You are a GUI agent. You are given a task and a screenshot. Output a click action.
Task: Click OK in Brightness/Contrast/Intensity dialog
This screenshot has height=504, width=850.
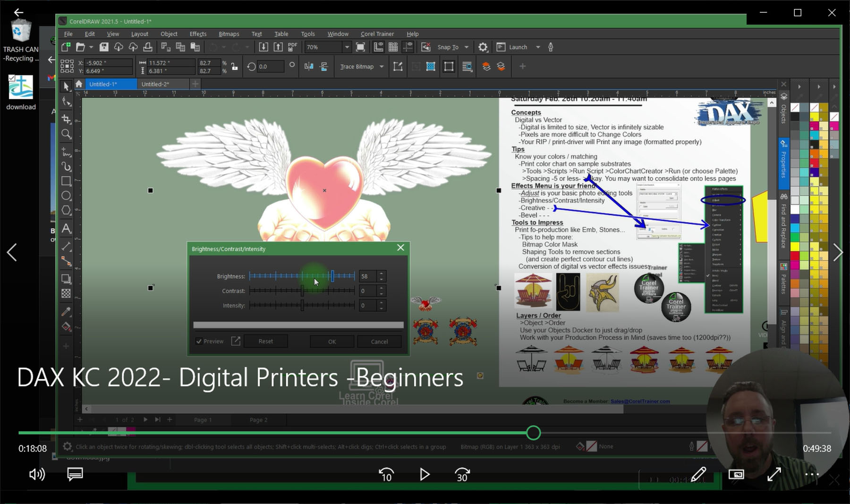(x=332, y=341)
